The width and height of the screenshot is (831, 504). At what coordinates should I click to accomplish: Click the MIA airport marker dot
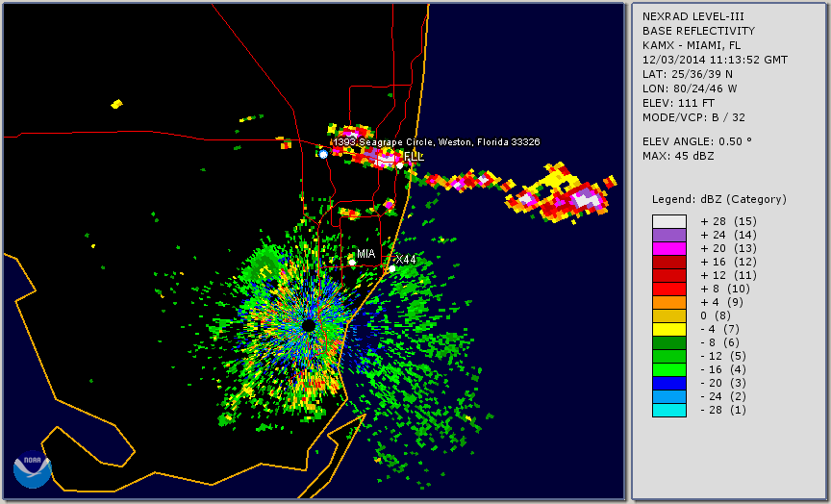[352, 262]
